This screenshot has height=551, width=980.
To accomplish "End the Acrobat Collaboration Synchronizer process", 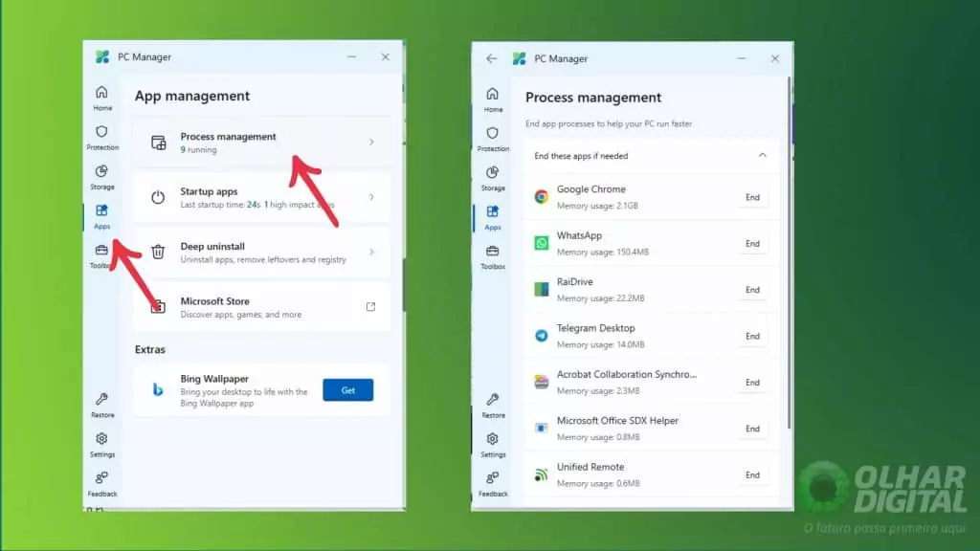I will coord(752,382).
